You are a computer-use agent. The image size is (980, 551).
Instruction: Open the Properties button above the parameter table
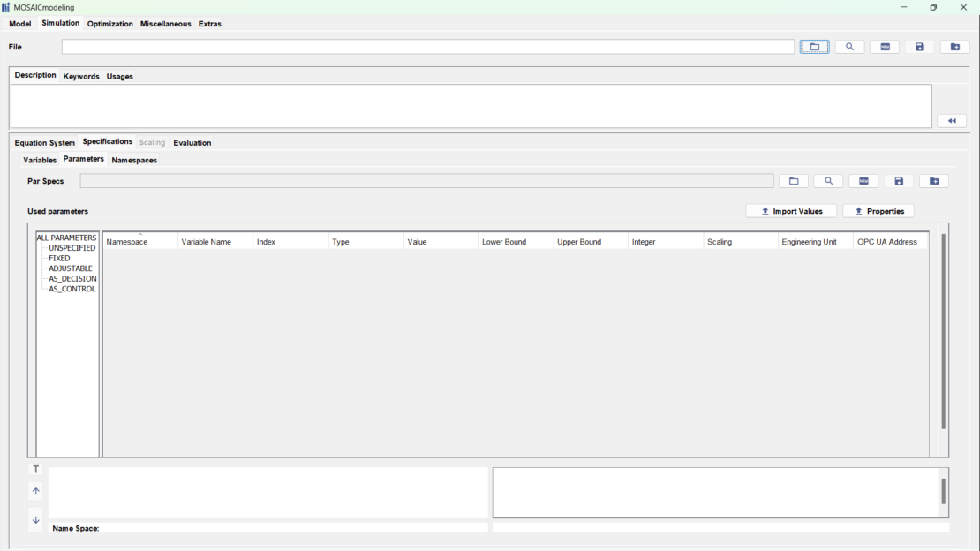(x=878, y=210)
